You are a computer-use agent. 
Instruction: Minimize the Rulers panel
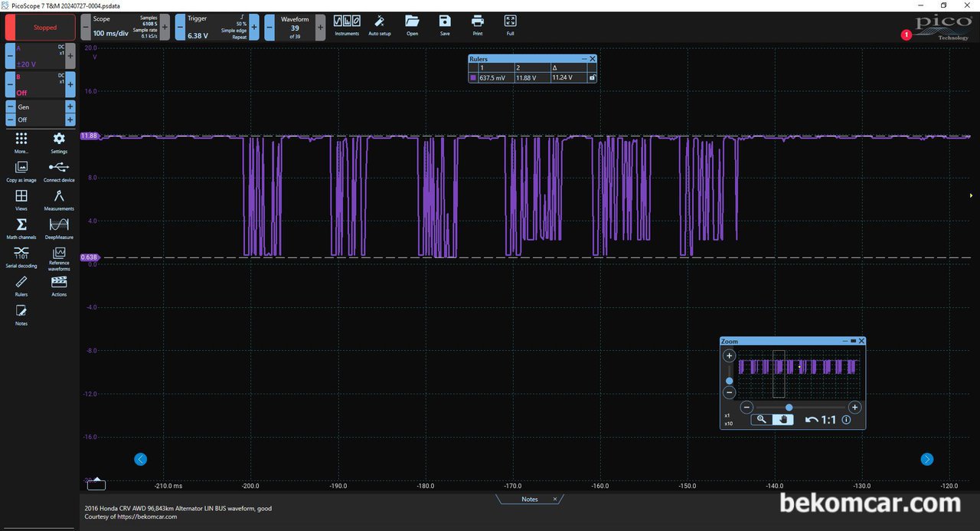(584, 59)
